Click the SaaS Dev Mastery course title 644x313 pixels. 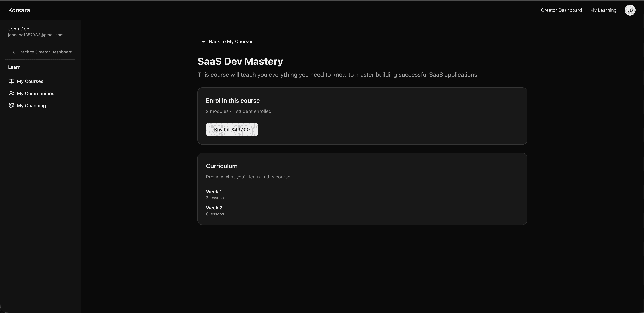240,61
